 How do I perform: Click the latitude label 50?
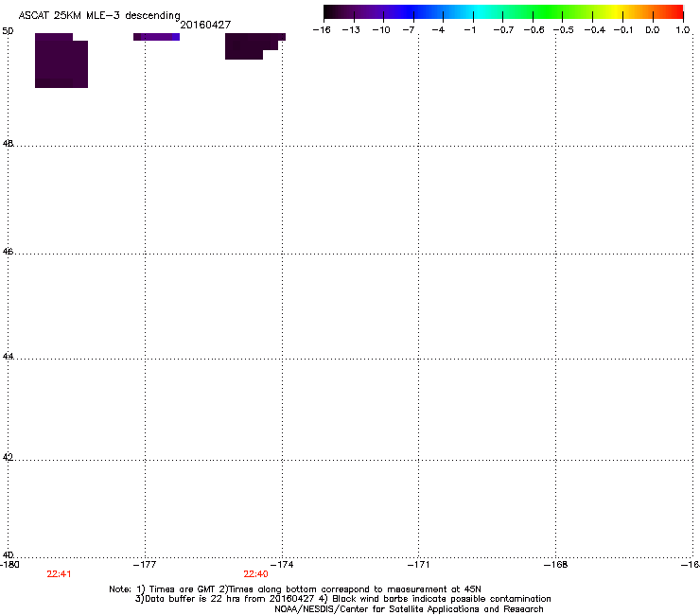point(8,31)
